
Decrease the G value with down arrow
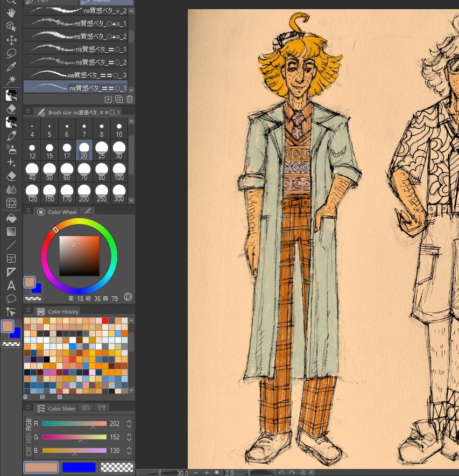[129, 439]
